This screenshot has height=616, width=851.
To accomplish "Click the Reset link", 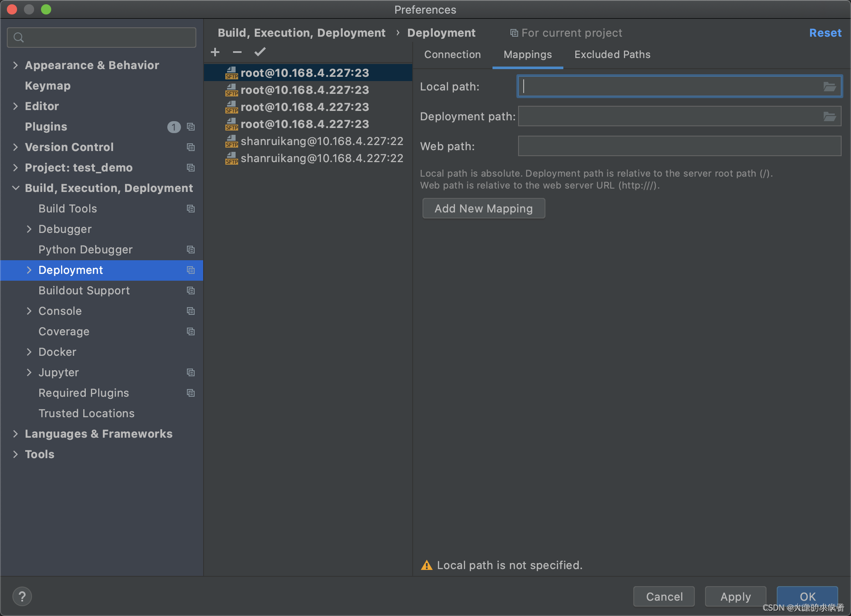I will 825,32.
